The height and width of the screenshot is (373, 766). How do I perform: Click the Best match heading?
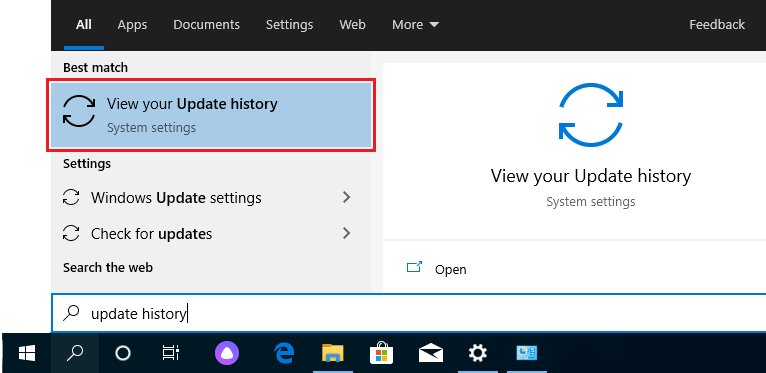[95, 67]
